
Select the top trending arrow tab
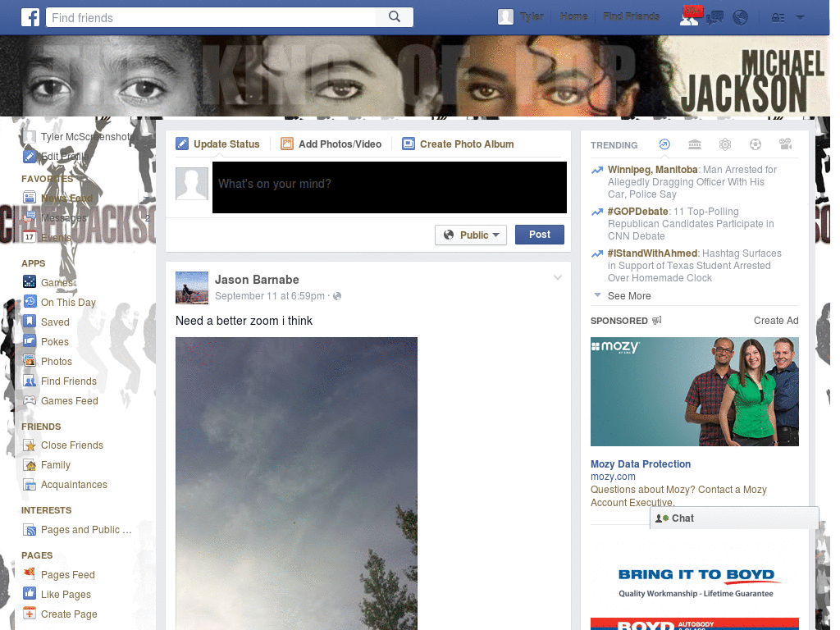664,144
